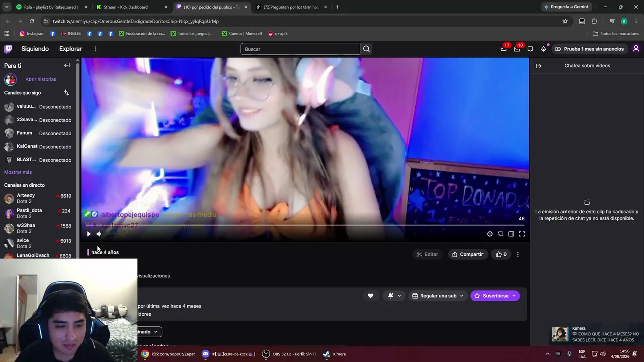Switch to the TikTok Pregunten por los términos tab
The image size is (644, 362).
pos(291,7)
